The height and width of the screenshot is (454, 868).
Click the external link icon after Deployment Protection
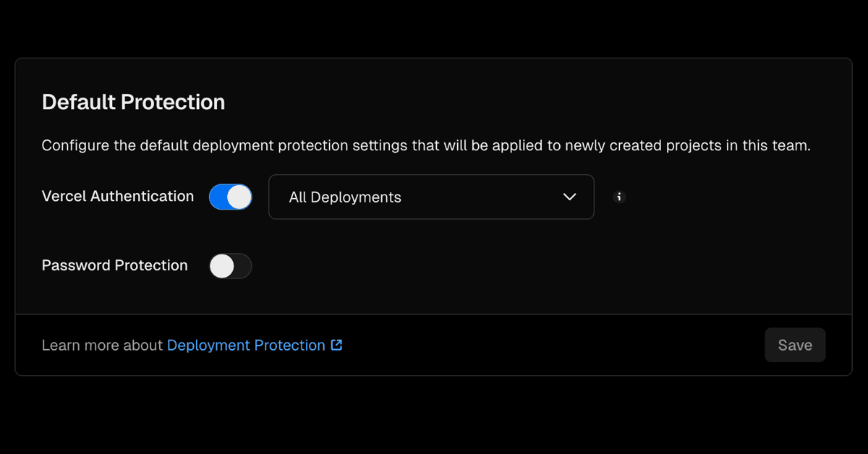tap(336, 345)
